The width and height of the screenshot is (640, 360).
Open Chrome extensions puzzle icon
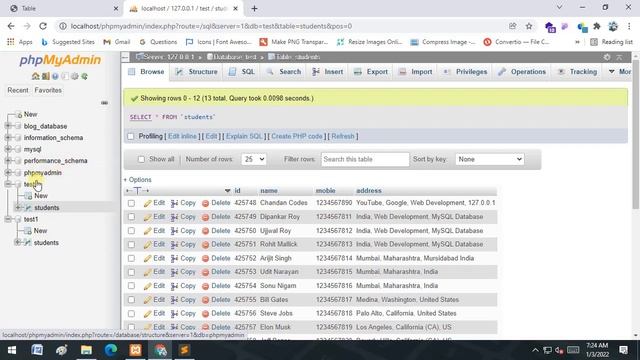pos(597,26)
